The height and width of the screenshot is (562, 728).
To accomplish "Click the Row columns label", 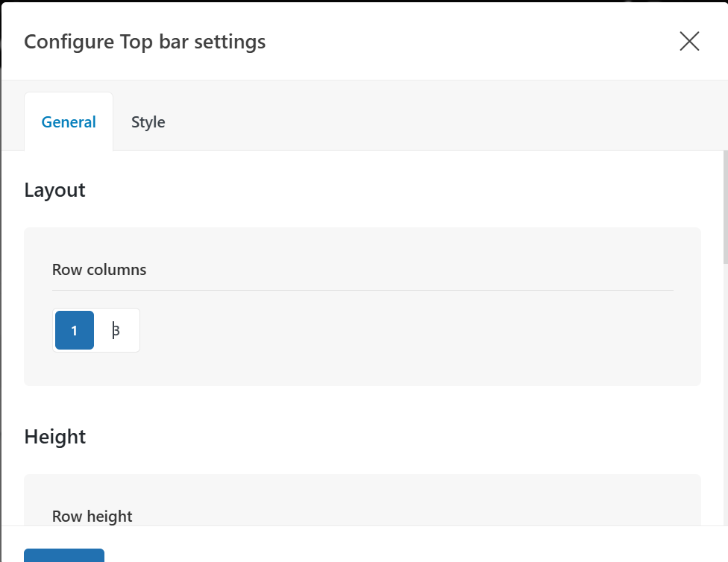I will pos(99,270).
